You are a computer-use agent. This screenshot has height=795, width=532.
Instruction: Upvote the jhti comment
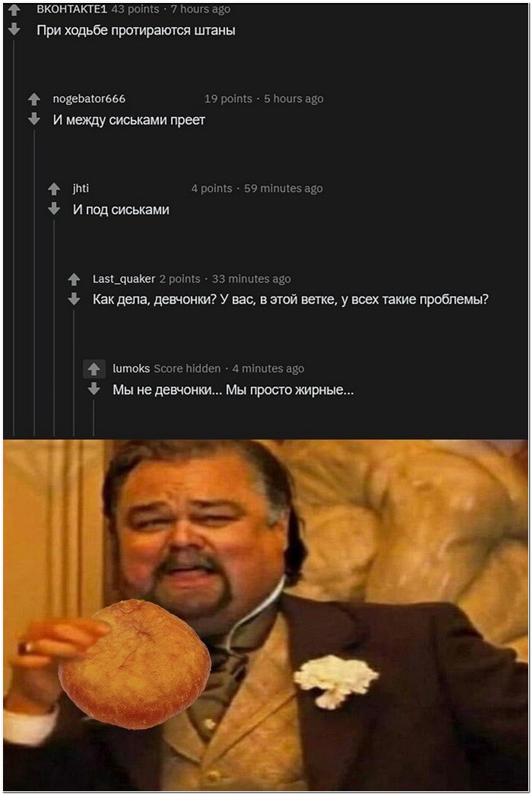(54, 188)
